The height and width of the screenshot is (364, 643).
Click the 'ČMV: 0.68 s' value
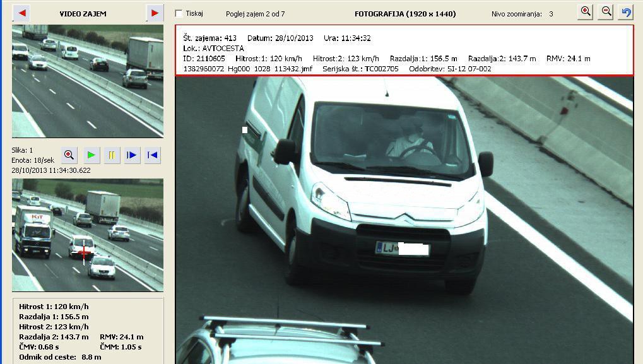click(x=39, y=347)
